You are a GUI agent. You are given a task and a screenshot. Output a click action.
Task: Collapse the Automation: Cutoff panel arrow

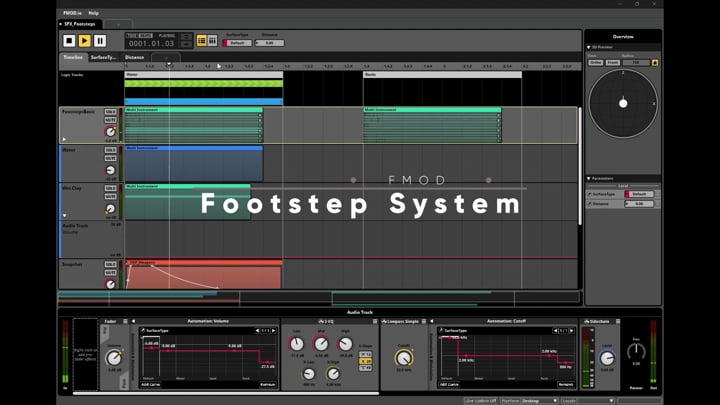[432, 321]
